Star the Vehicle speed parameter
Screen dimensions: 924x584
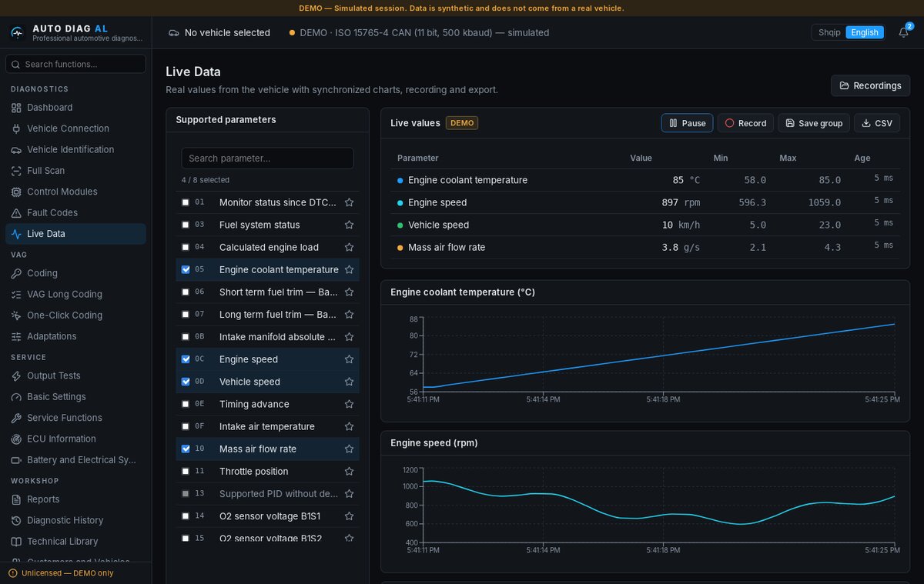point(349,382)
